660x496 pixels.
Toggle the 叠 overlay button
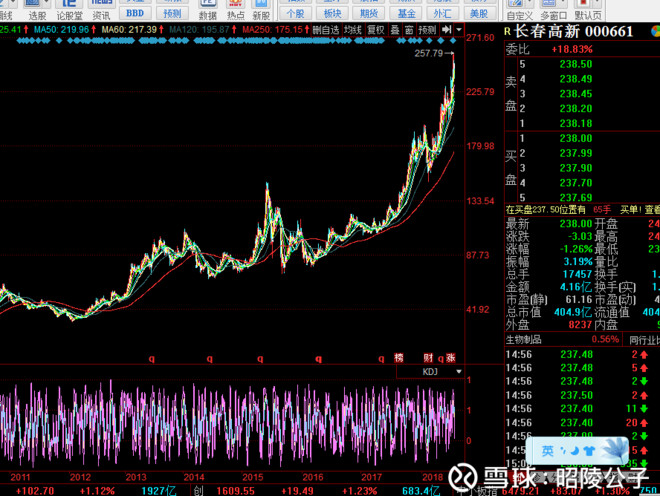click(x=395, y=30)
